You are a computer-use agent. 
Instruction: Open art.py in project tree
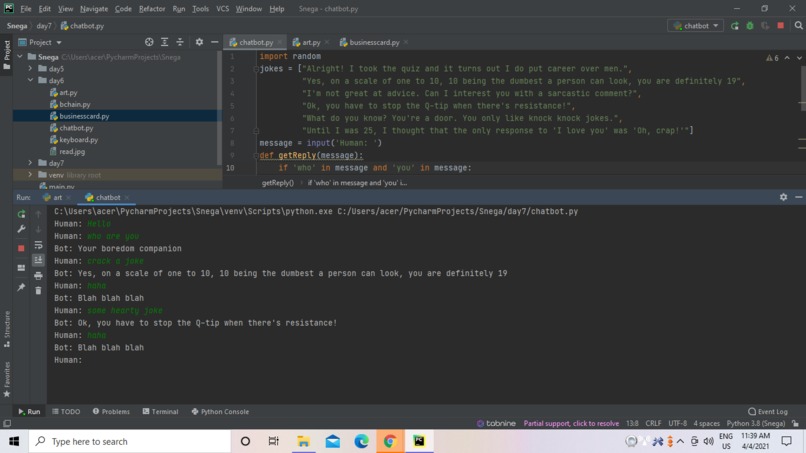coord(63,93)
